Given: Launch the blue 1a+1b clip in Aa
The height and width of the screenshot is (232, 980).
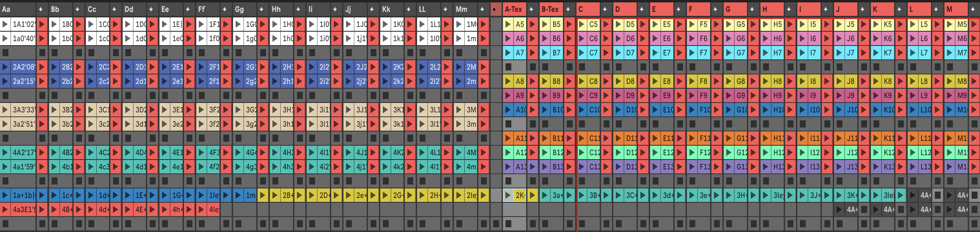Looking at the screenshot, I should pyautogui.click(x=5, y=196).
